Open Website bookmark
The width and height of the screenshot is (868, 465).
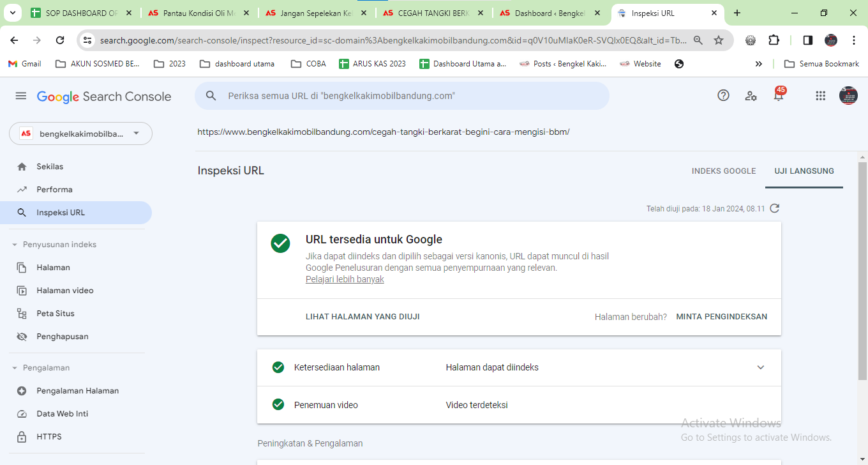[640, 64]
